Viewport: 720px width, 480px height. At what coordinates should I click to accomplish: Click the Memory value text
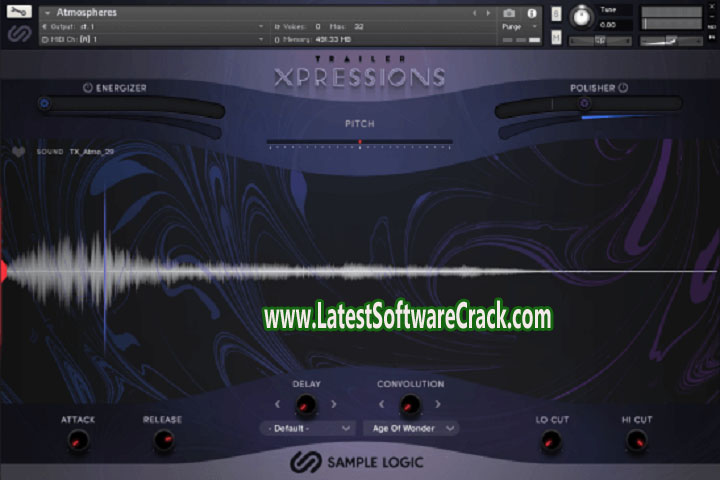[333, 40]
